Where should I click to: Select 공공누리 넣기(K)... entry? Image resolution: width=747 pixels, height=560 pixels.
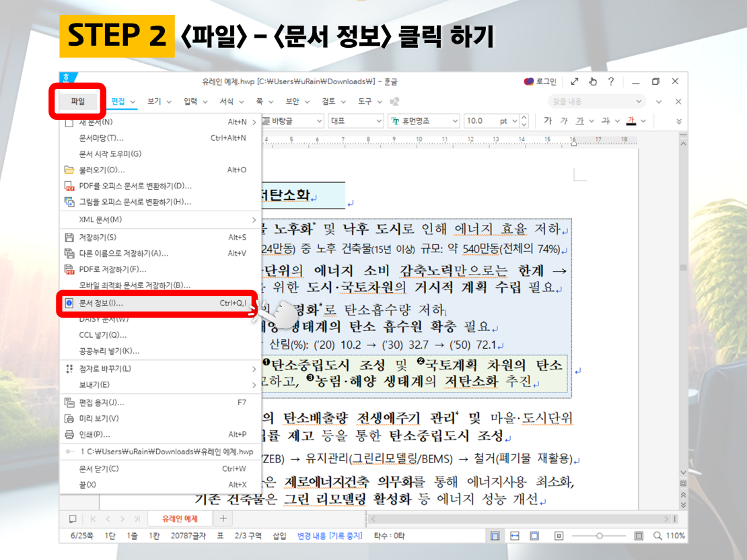[161, 351]
